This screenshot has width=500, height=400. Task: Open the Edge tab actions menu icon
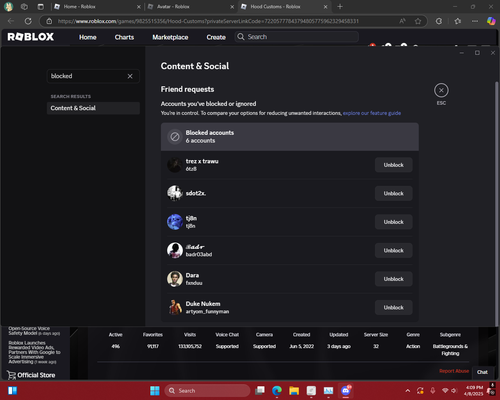[40, 7]
